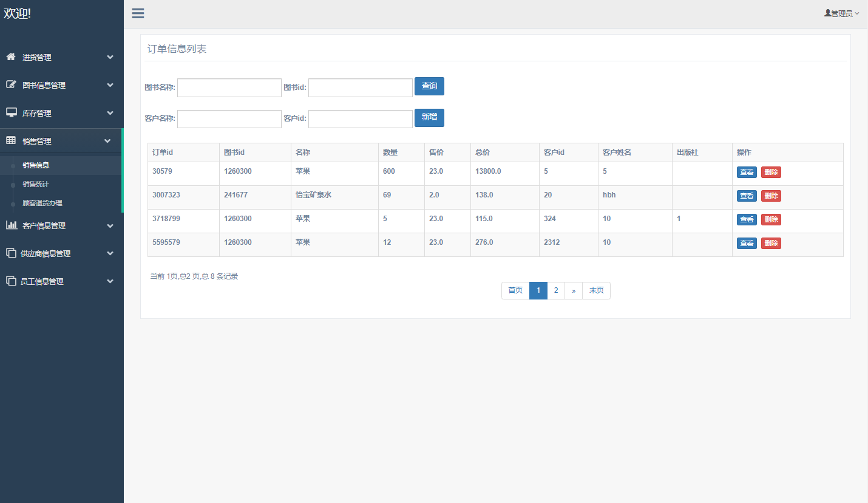The image size is (868, 503).
Task: Click the monitor icon beside 库存管理
Action: click(11, 113)
